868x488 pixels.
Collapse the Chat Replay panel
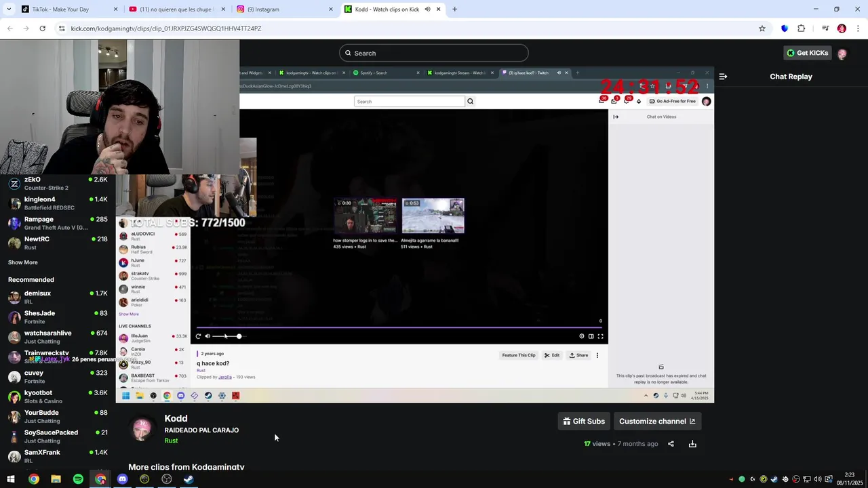[x=723, y=77]
